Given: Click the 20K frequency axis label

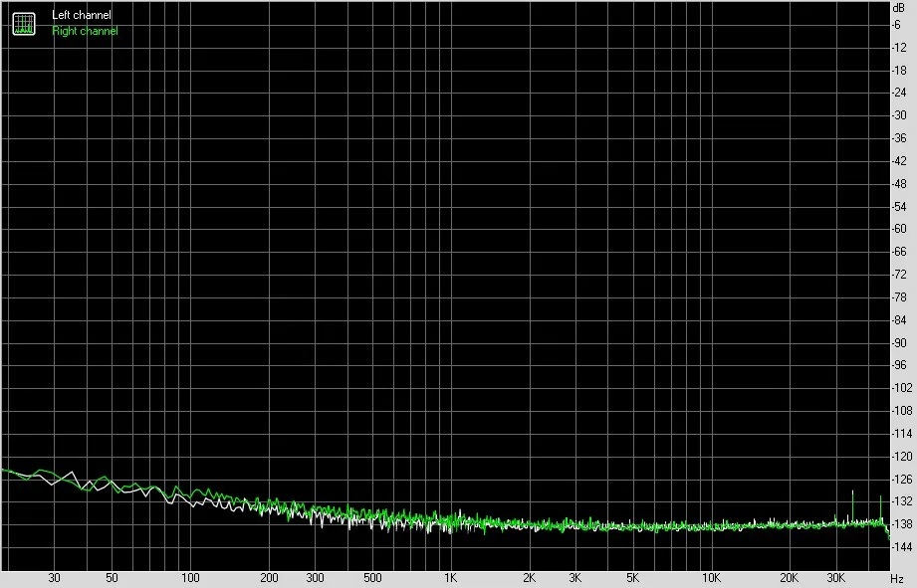Looking at the screenshot, I should [x=789, y=578].
